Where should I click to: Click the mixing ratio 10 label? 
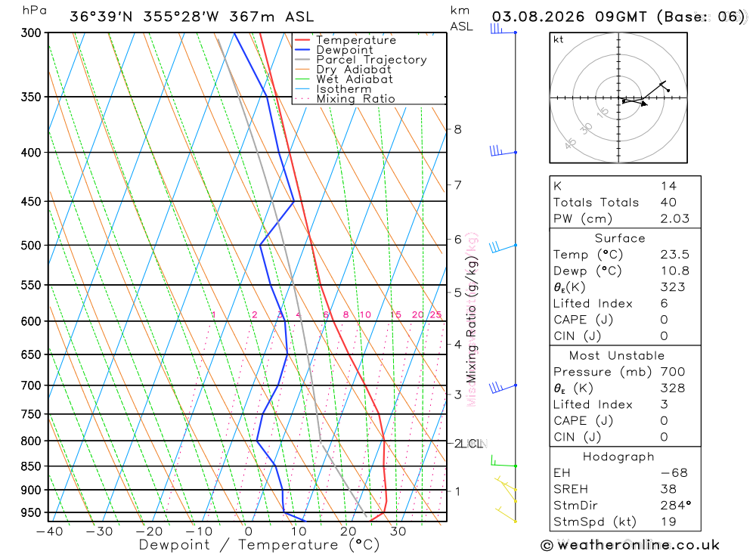(365, 315)
